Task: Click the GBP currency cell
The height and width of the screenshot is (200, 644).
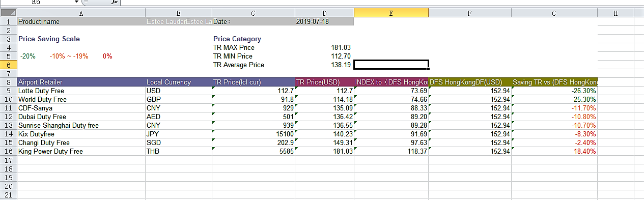Action: point(178,99)
